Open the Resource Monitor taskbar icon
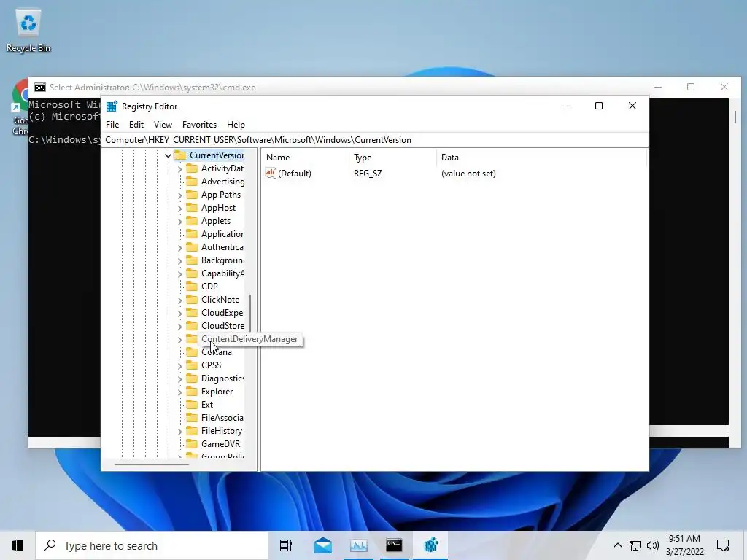The image size is (747, 560). coord(359,545)
